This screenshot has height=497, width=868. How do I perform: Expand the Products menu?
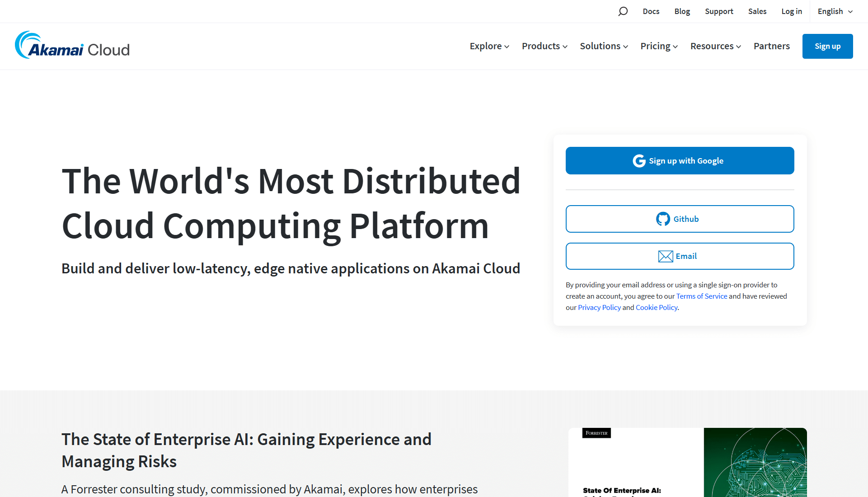click(x=544, y=46)
